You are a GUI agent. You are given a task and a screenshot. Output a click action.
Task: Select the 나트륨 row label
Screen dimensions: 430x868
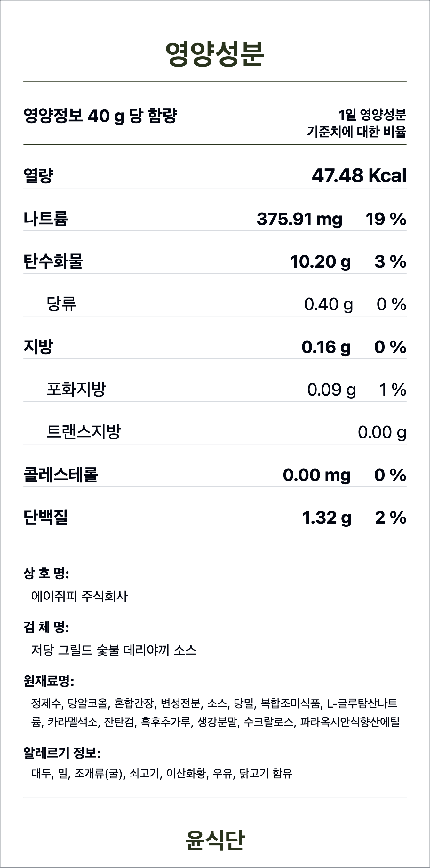tap(45, 218)
